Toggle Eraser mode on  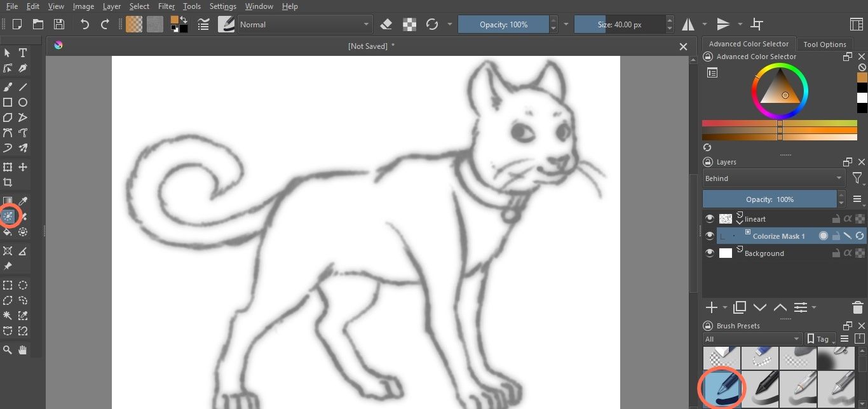point(386,24)
